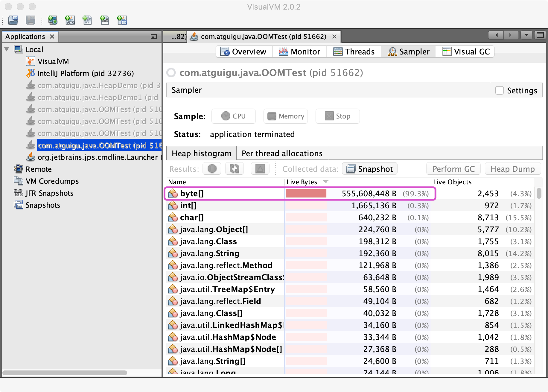Collapse the Local tree node
The height and width of the screenshot is (392, 548).
7,49
